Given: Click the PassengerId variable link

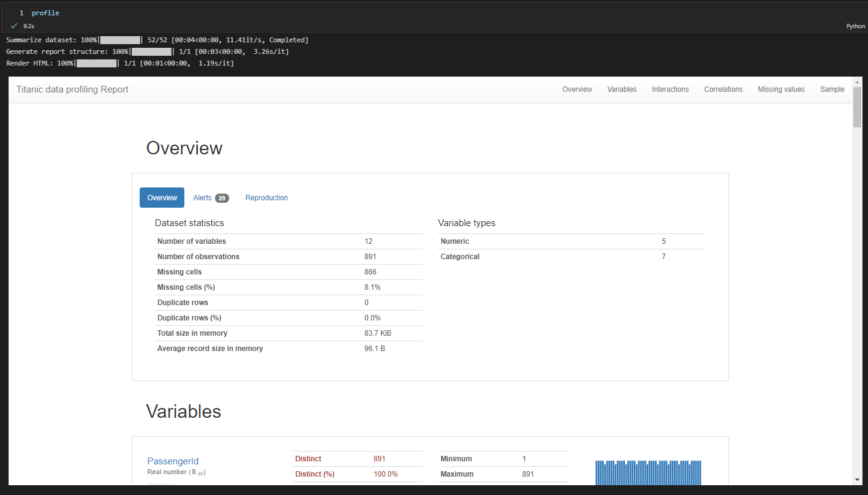Looking at the screenshot, I should (173, 461).
